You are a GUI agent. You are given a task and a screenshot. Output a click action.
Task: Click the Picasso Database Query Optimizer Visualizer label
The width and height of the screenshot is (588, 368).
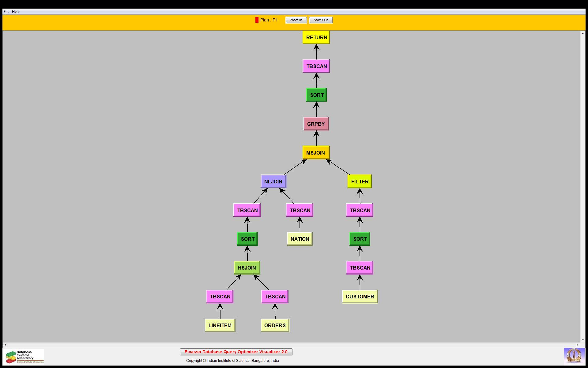236,352
